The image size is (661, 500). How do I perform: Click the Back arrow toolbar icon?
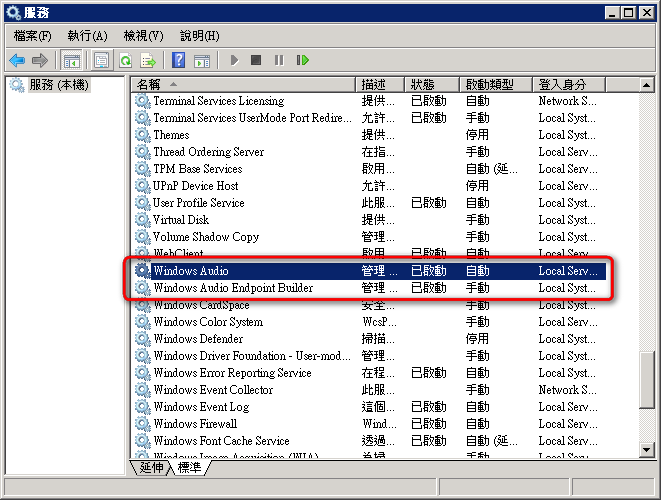point(17,60)
